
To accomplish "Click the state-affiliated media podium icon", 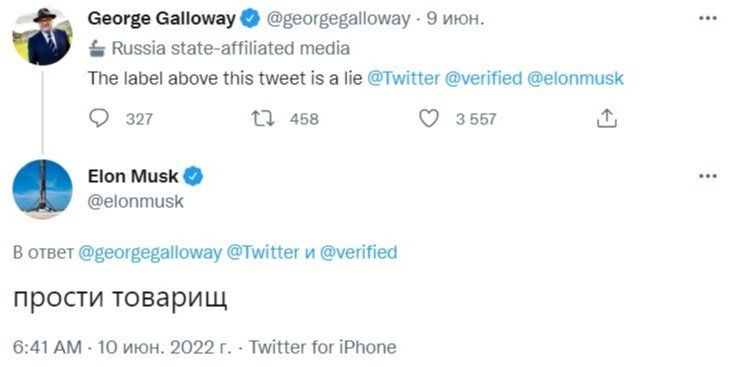I will pyautogui.click(x=98, y=48).
